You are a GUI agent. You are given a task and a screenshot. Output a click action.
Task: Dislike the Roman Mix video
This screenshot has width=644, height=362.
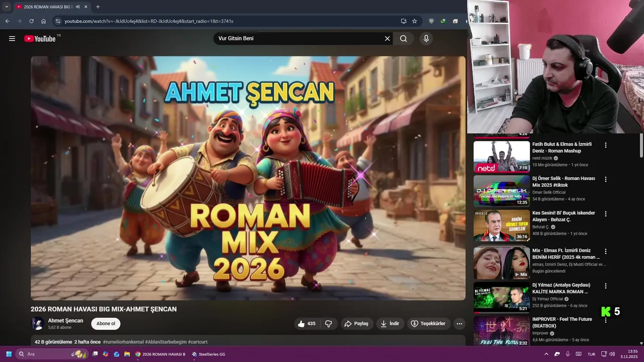click(329, 324)
